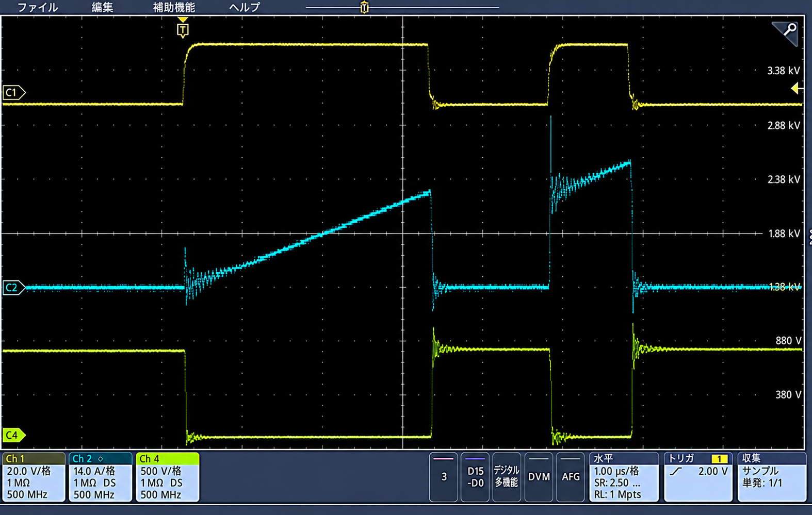Enable the D15-D0 digital channels
812x515 pixels.
click(475, 477)
